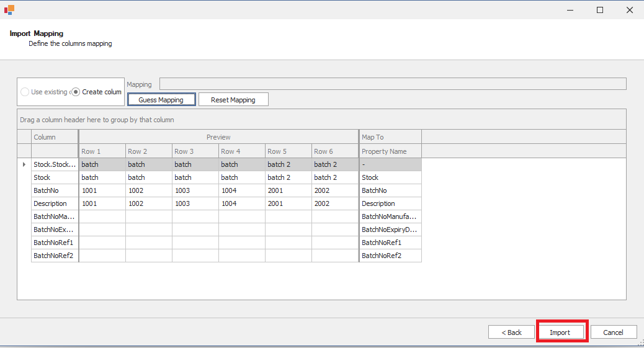Viewport: 644px width, 348px height.
Task: Select the Description column name cell
Action: [55, 203]
